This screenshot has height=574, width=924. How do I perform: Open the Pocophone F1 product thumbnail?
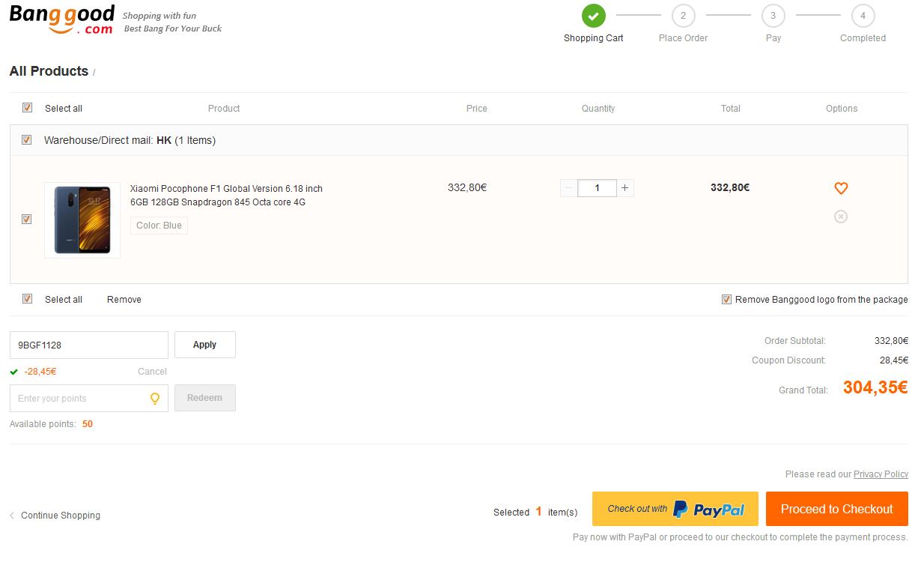pyautogui.click(x=82, y=220)
